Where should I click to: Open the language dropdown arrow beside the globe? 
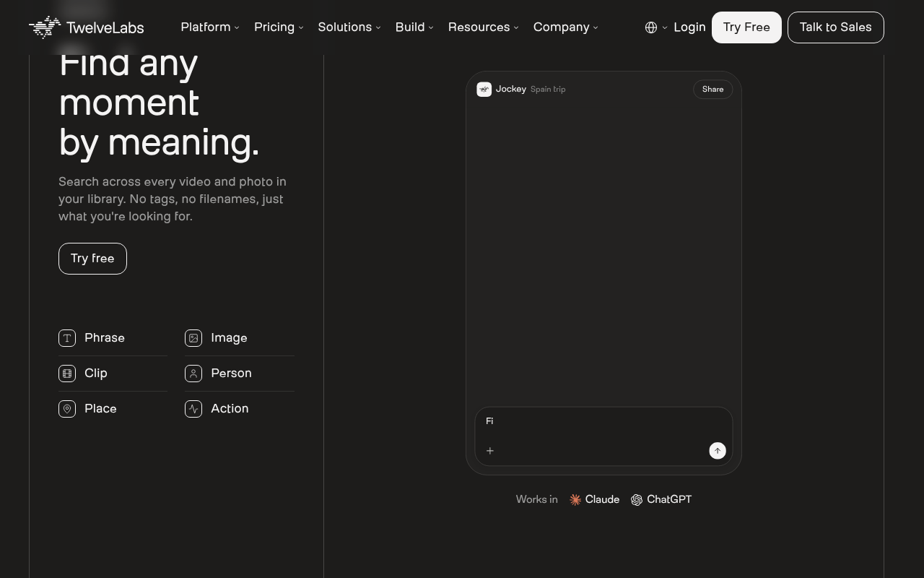click(x=665, y=27)
